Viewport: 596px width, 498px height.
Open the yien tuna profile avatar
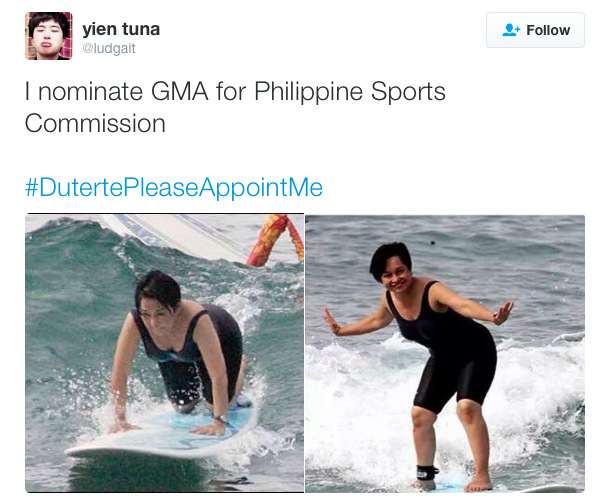[49, 36]
